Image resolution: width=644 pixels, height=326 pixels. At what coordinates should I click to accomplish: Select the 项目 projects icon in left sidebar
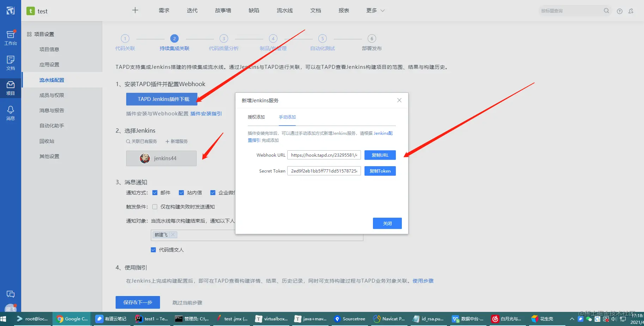11,88
